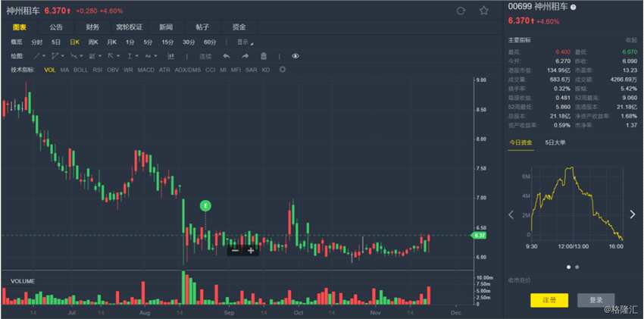Open the 公告 announcements tab

pyautogui.click(x=56, y=27)
